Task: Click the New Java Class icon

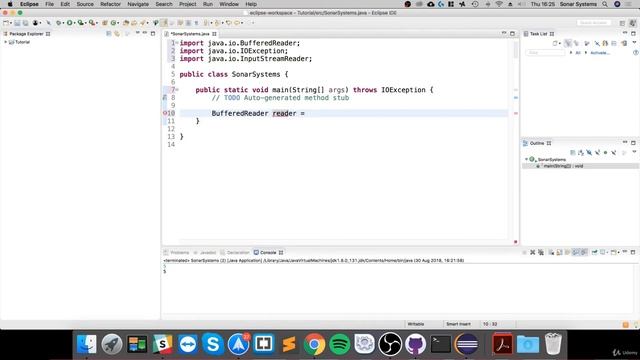Action: point(113,23)
